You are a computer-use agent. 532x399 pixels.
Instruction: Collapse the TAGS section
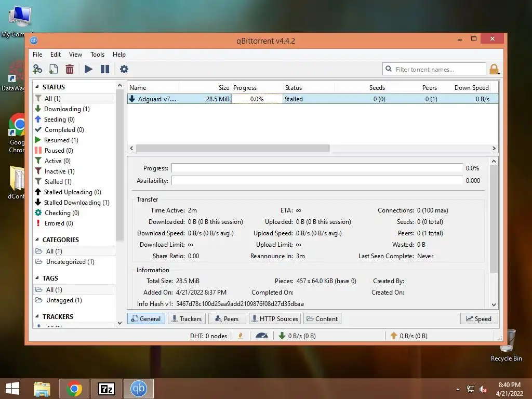[37, 278]
